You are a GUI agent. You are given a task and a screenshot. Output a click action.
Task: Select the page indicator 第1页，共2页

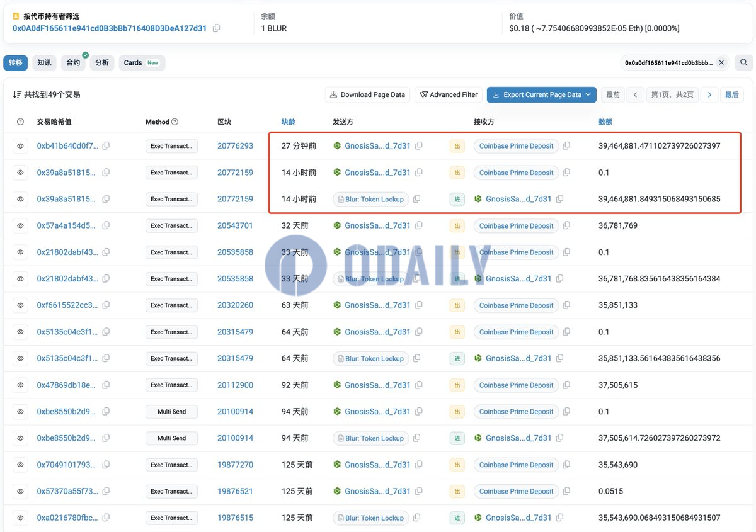click(672, 94)
